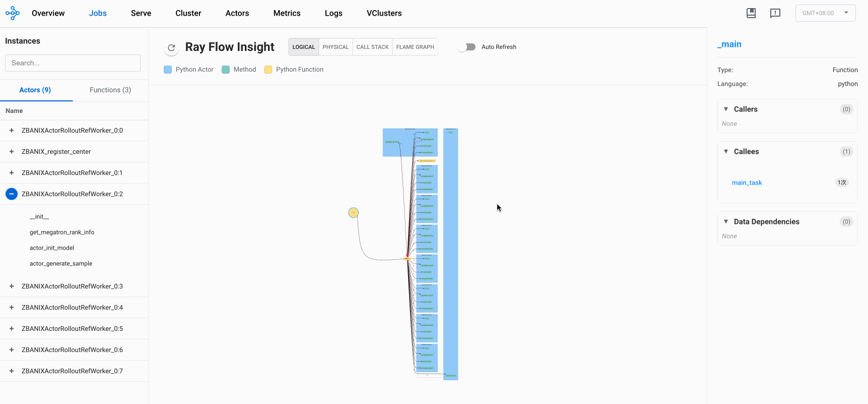Image resolution: width=868 pixels, height=404 pixels.
Task: Collapse the Callees section
Action: (x=726, y=151)
